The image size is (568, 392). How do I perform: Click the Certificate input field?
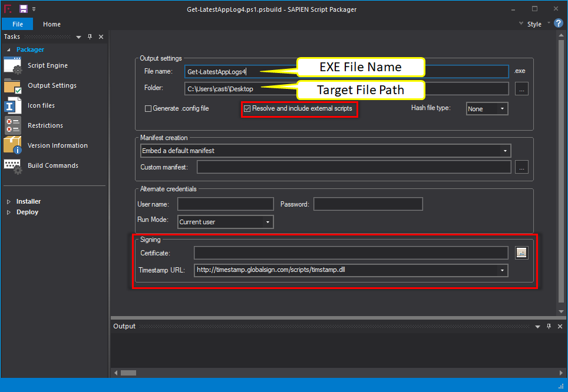(351, 253)
